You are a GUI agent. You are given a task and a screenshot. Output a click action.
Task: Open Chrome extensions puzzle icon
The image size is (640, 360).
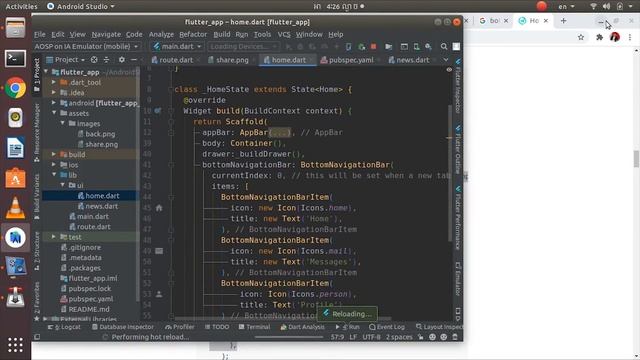(599, 38)
